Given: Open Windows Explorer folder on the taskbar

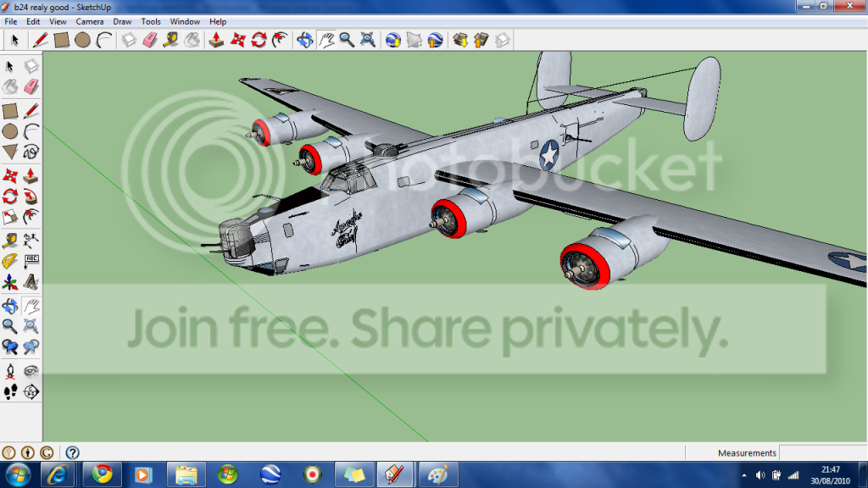Looking at the screenshot, I should [x=186, y=474].
